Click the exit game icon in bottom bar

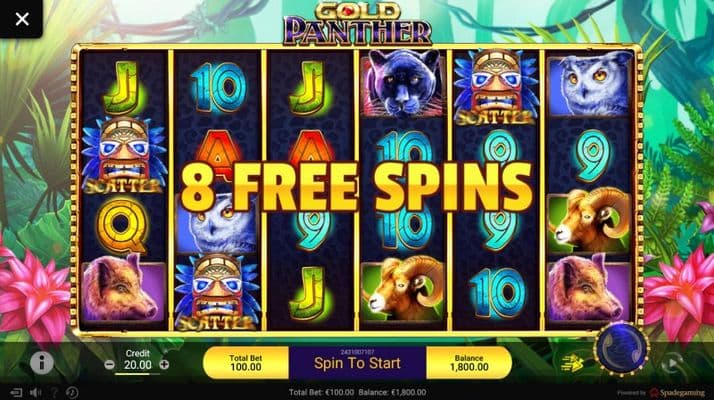(x=16, y=392)
